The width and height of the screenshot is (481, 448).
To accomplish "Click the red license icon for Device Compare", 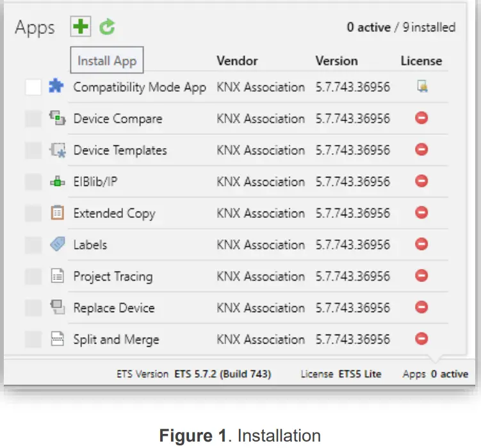I will [421, 118].
